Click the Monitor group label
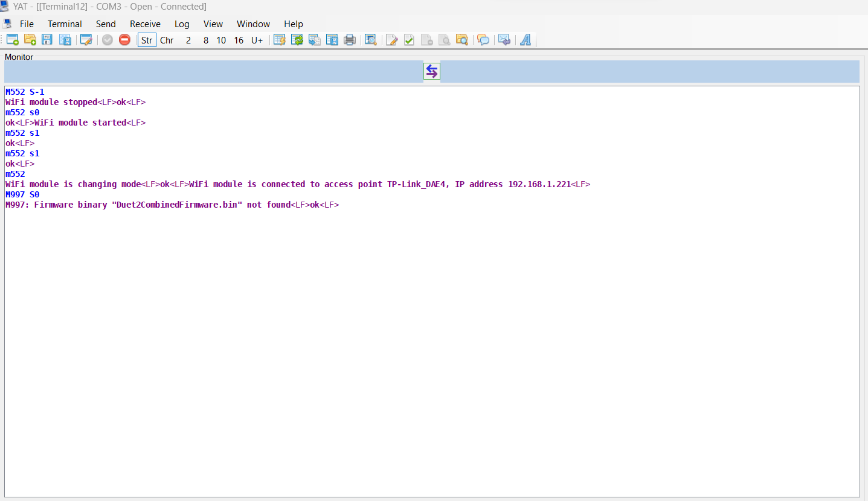The image size is (868, 501). (19, 57)
